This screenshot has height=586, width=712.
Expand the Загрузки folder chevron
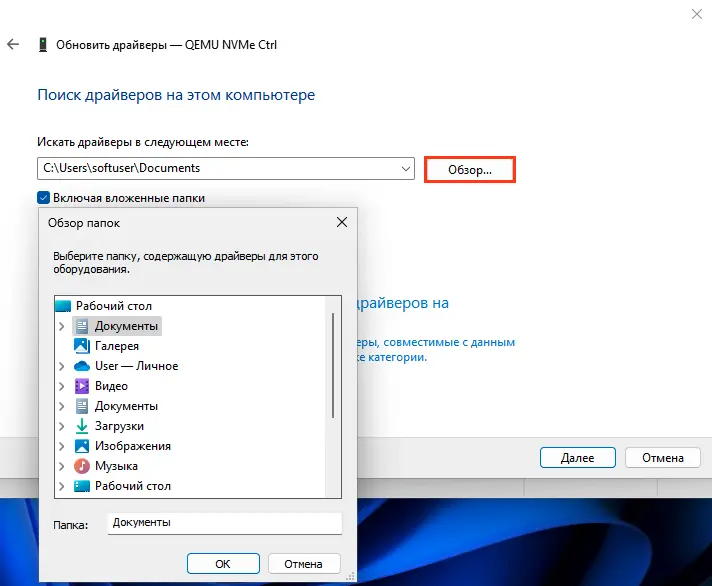(x=62, y=426)
